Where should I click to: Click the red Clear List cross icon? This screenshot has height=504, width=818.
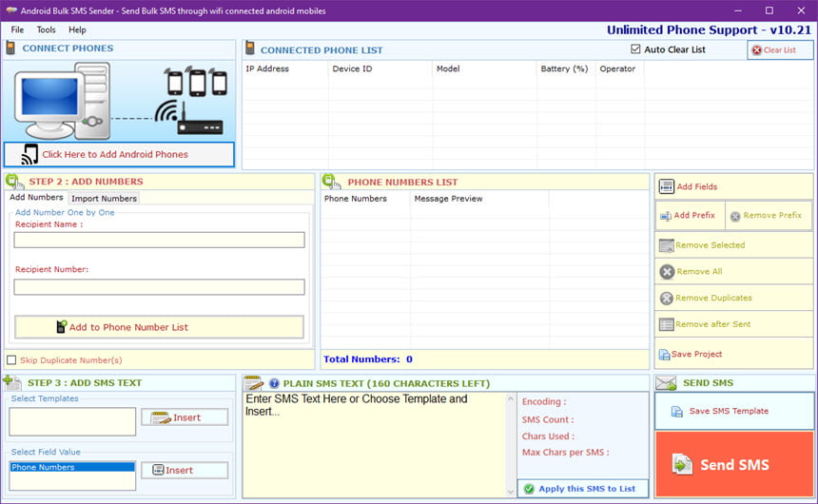[756, 50]
